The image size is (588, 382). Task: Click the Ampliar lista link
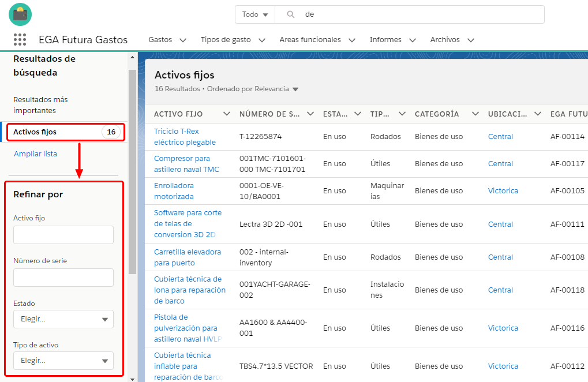point(35,154)
